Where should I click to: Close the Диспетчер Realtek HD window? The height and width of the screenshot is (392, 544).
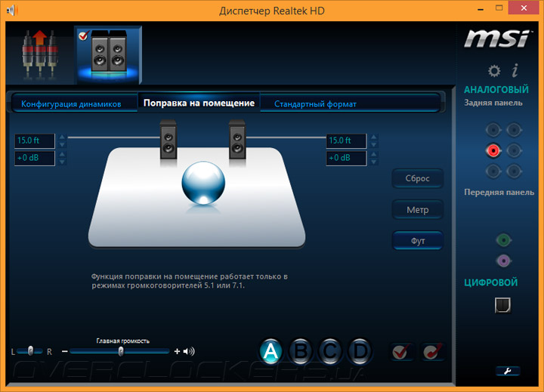(524, 8)
